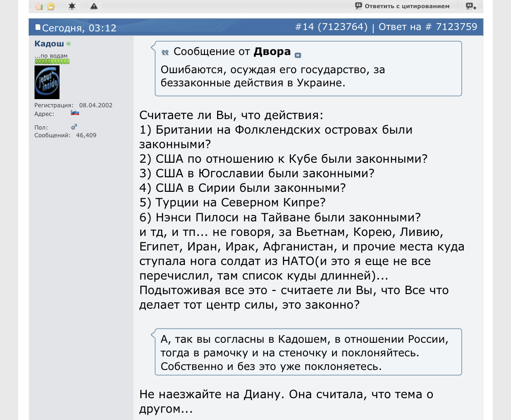Click the green reputation bar

[52, 61]
